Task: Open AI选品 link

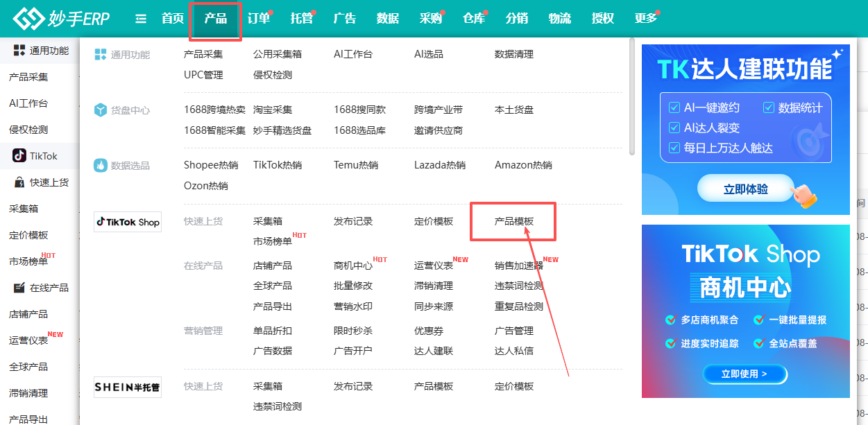Action: pyautogui.click(x=429, y=54)
